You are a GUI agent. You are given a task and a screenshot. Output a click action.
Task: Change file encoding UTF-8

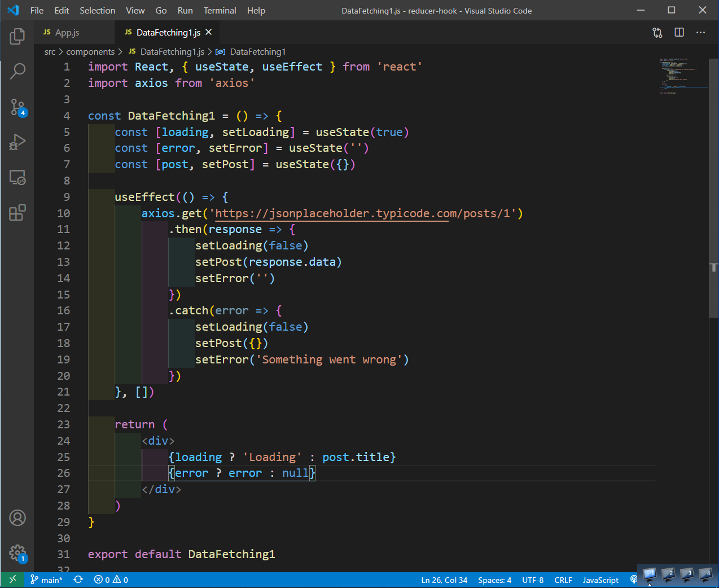tap(533, 580)
